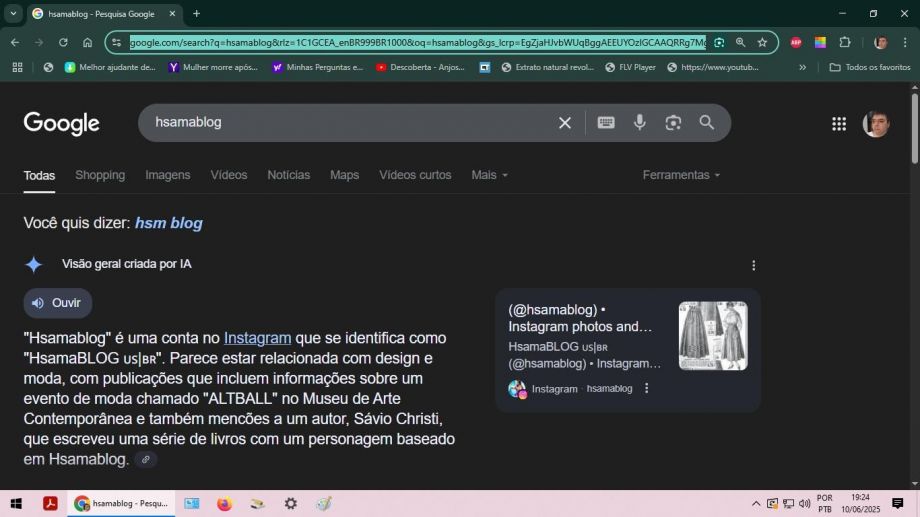920x517 pixels.
Task: Open AI overview three-dot options
Action: 753,265
